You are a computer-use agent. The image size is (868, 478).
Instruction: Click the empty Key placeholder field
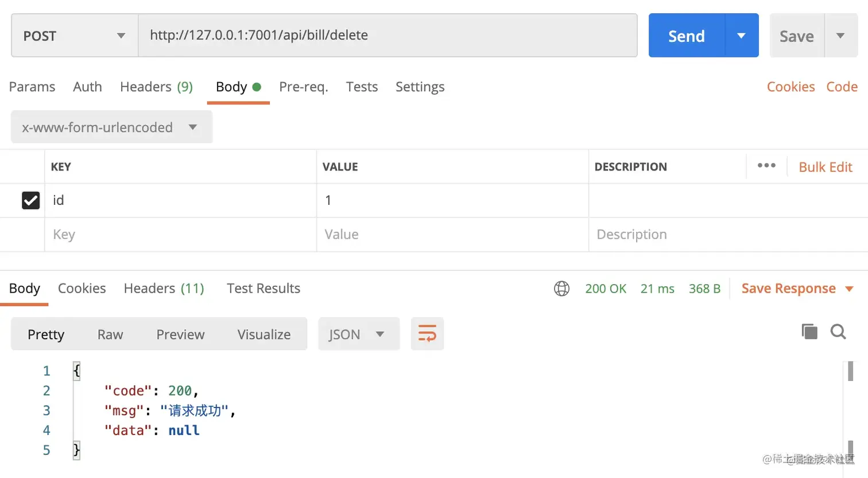pos(179,234)
